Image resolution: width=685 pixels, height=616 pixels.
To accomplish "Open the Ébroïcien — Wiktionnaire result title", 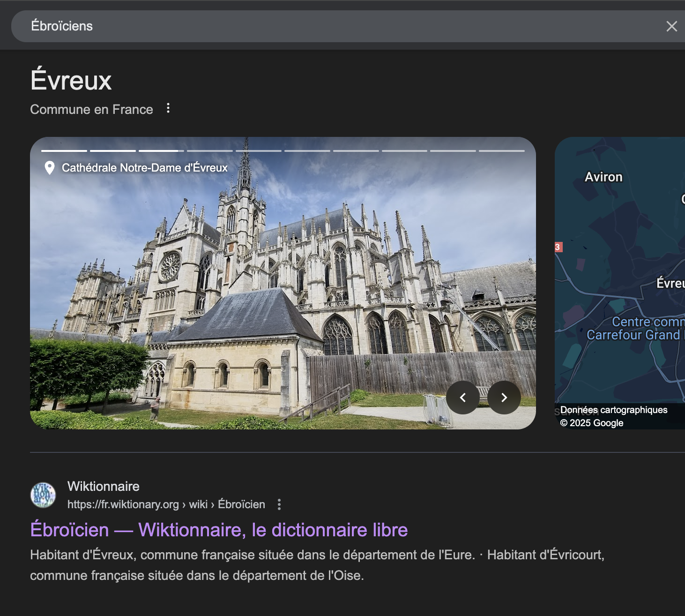I will tap(219, 530).
